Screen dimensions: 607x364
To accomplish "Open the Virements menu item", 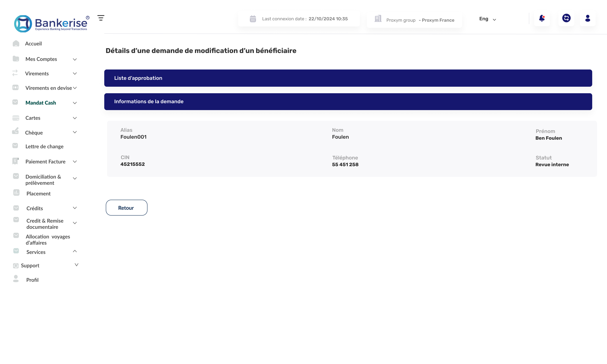I will point(37,74).
